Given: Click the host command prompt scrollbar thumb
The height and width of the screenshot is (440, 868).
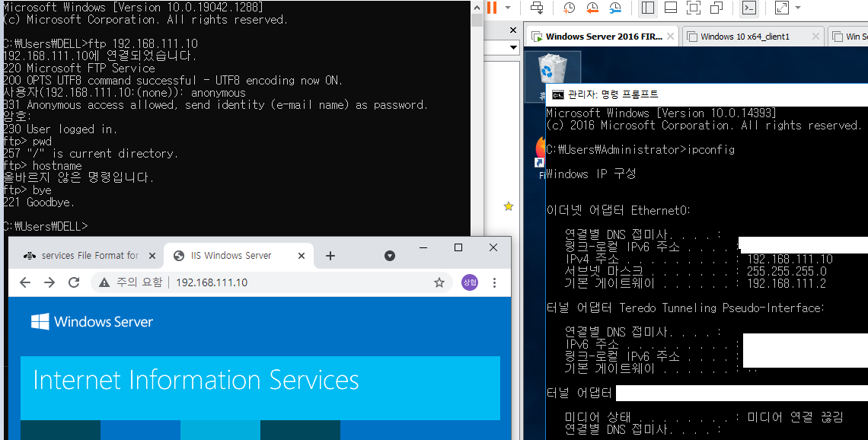Looking at the screenshot, I should tap(477, 21).
